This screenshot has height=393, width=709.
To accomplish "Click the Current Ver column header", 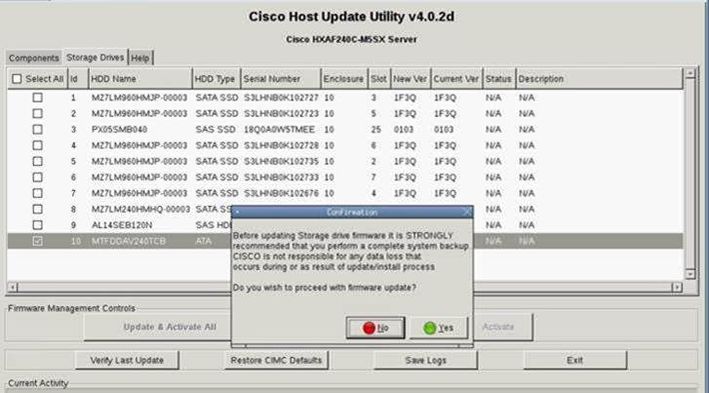I will click(457, 79).
